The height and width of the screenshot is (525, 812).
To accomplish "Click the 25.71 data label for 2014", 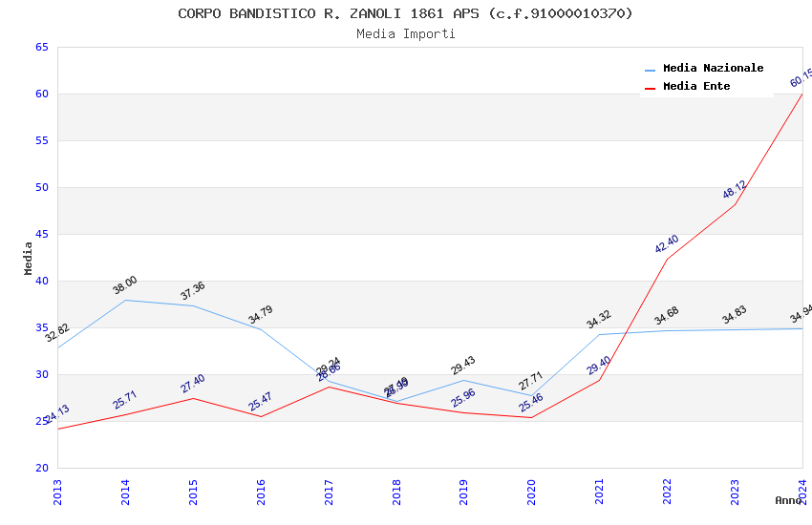I will [125, 400].
